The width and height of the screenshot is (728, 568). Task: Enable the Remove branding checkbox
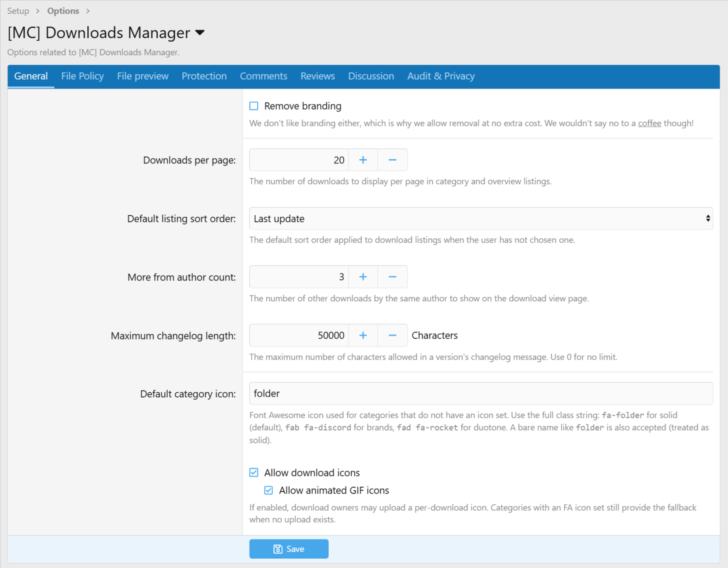254,106
